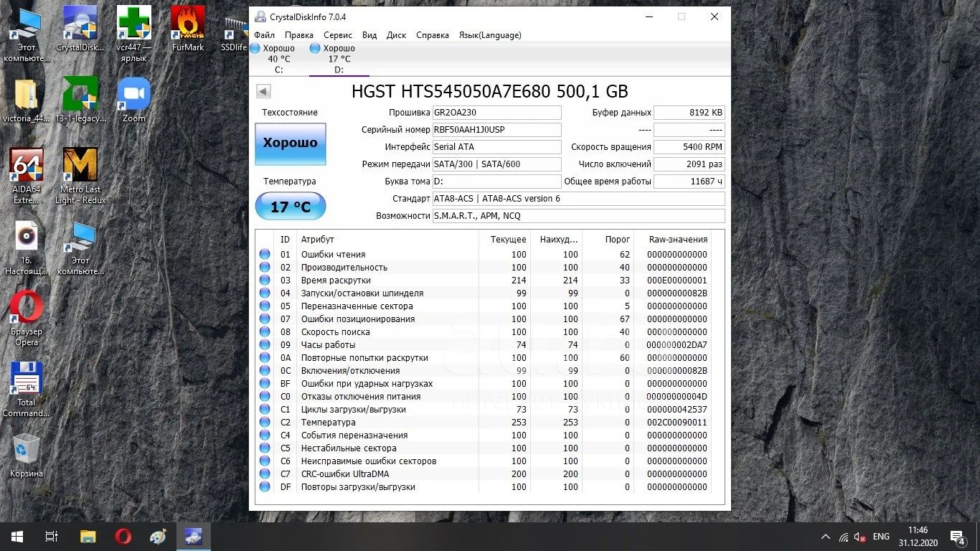Open Task View on the taskbar
Image resolution: width=980 pixels, height=551 pixels.
click(x=52, y=536)
